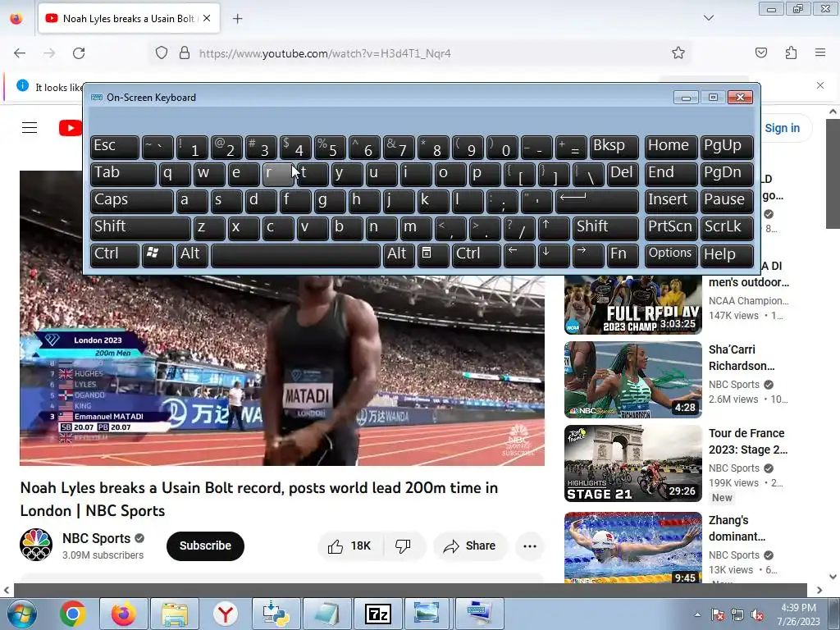Open the Firefox application menu
Image resolution: width=840 pixels, height=630 pixels.
[x=820, y=52]
